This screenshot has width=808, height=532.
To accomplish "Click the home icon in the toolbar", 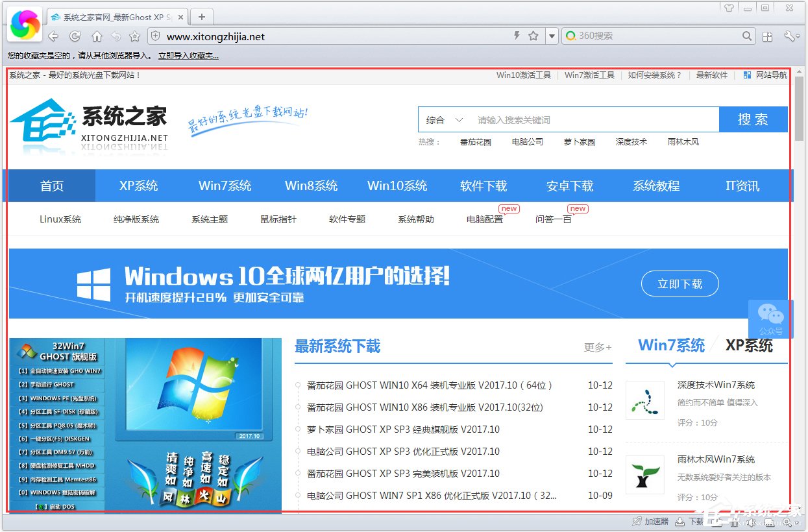I will pyautogui.click(x=96, y=36).
